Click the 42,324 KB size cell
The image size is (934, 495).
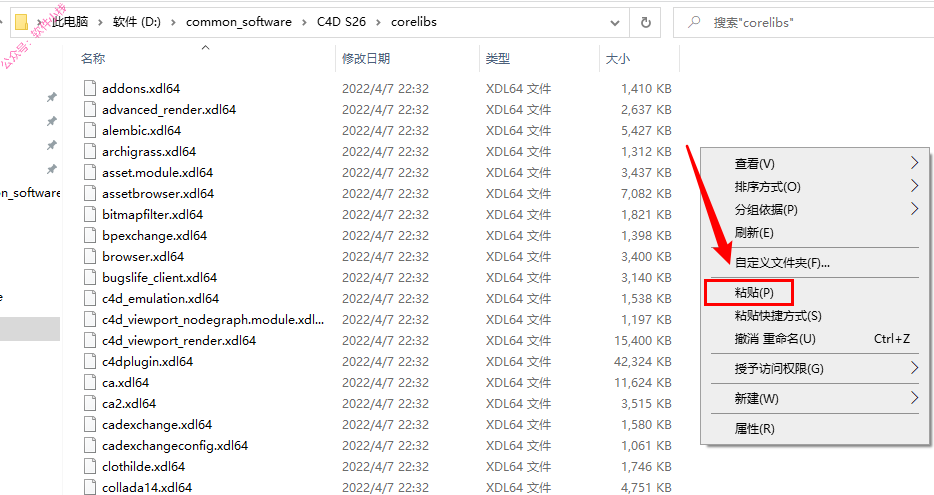point(643,361)
